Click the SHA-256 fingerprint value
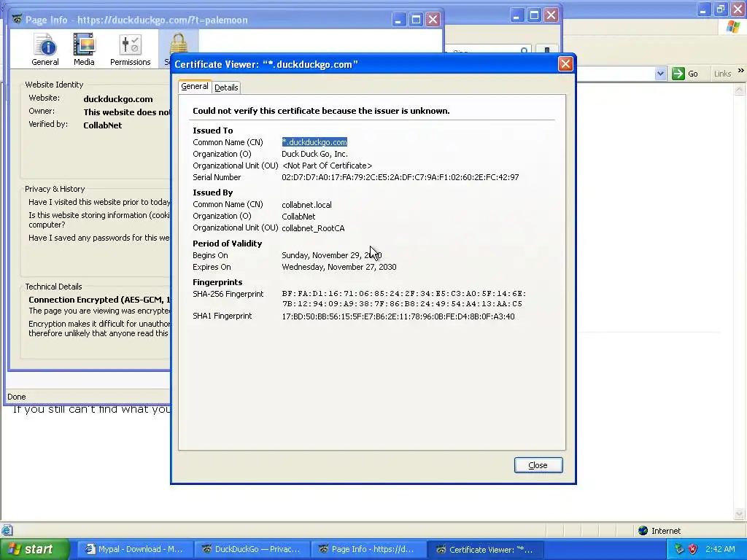Image resolution: width=747 pixels, height=560 pixels. (404, 298)
